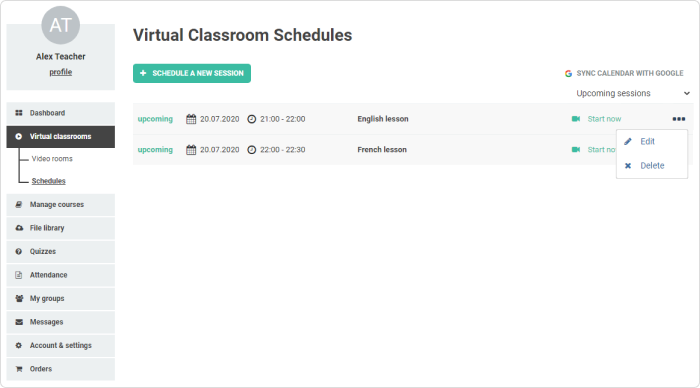Open the profile link under Alex Teacher
The image size is (700, 388).
(x=61, y=72)
